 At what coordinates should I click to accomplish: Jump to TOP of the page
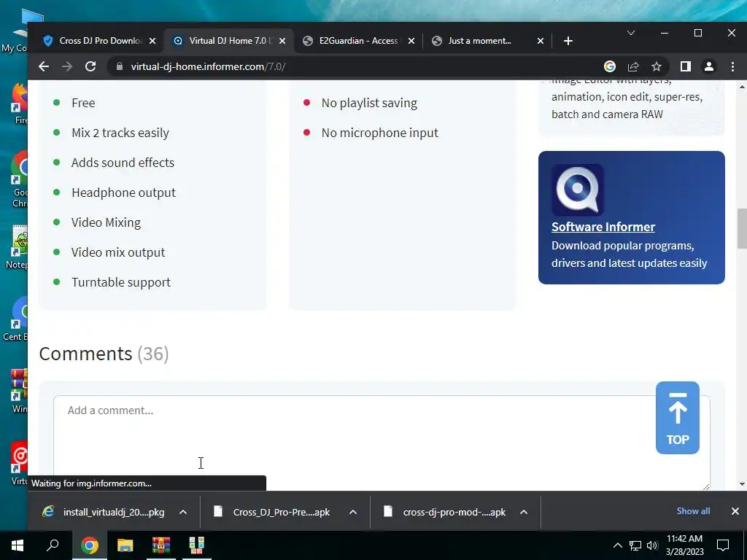point(678,418)
